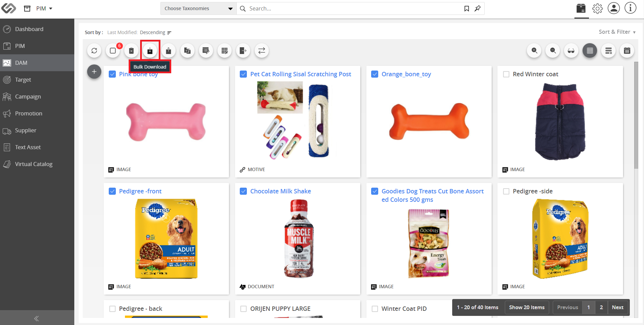Zoom out of the asset thumbnails

[x=553, y=51]
